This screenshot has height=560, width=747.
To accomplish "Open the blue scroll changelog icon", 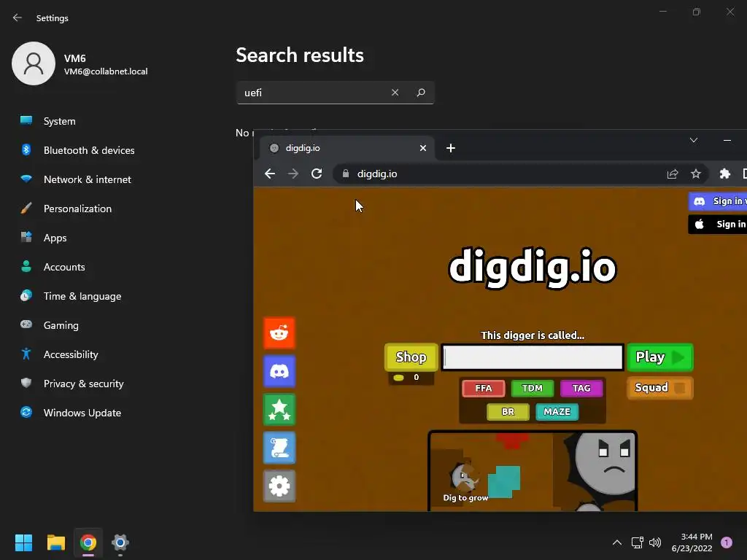I will coord(279,448).
